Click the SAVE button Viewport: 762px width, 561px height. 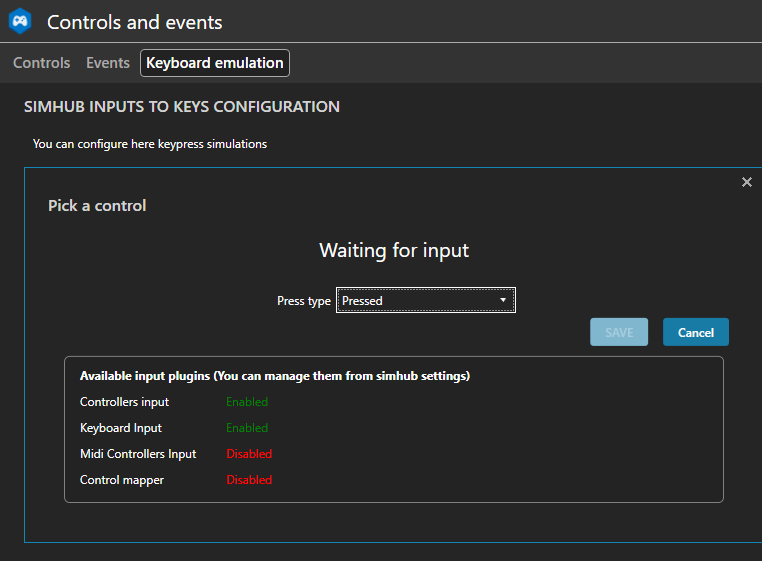click(619, 332)
